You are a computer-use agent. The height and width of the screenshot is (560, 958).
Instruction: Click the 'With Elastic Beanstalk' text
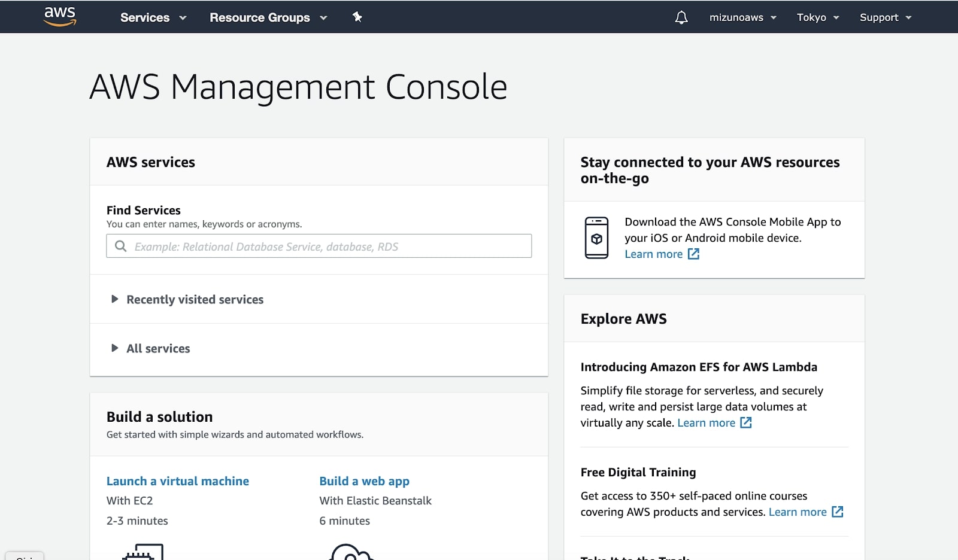375,501
